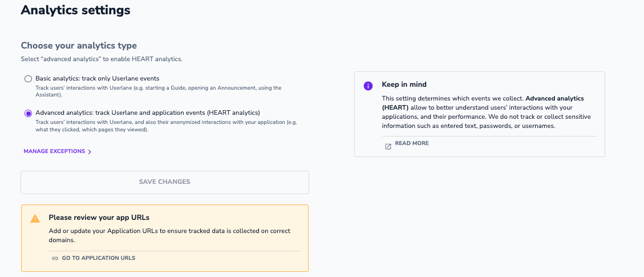The image size is (644, 277).
Task: Expand the chevron next to Manage Exceptions
Action: tap(90, 152)
